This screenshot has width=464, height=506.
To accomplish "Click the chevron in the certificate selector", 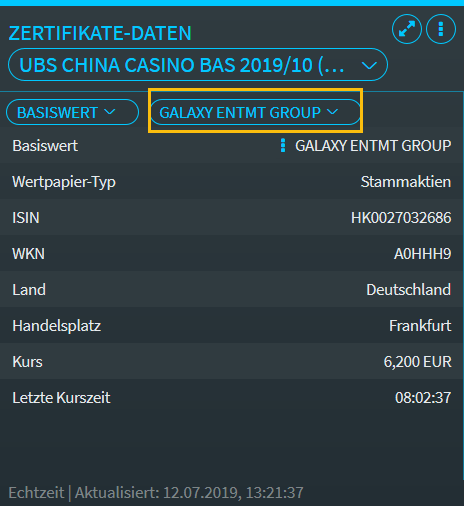I will pyautogui.click(x=369, y=65).
